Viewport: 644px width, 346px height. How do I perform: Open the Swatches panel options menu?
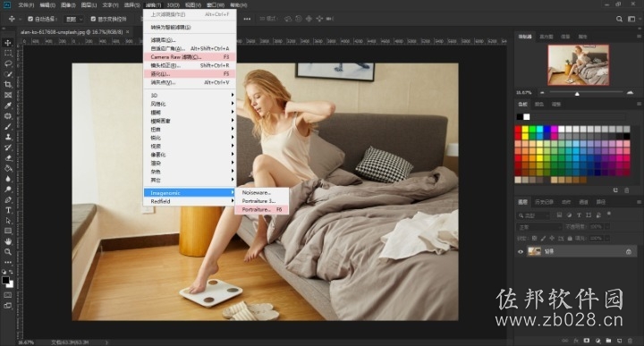(639, 105)
